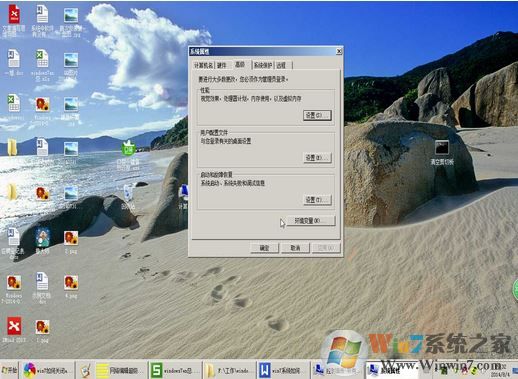Click the 要进行大多数更改 administrator notice text
Viewport: 518px width, 379px height.
coord(243,80)
